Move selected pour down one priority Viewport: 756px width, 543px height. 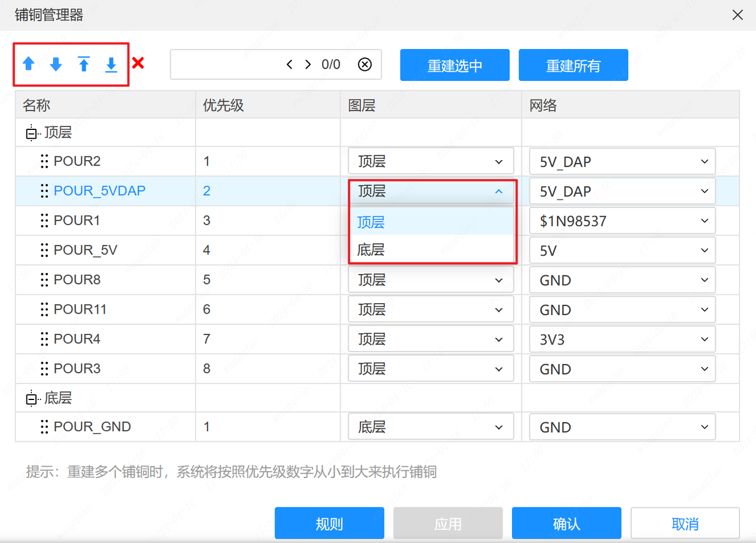click(56, 64)
